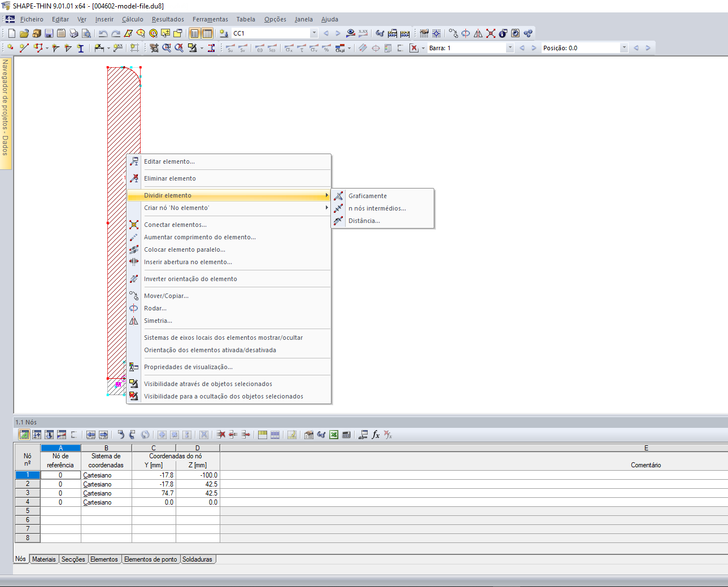Screen dimensions: 728x587
Task: Click the Connect elements toolbar icon
Action: coord(491,33)
